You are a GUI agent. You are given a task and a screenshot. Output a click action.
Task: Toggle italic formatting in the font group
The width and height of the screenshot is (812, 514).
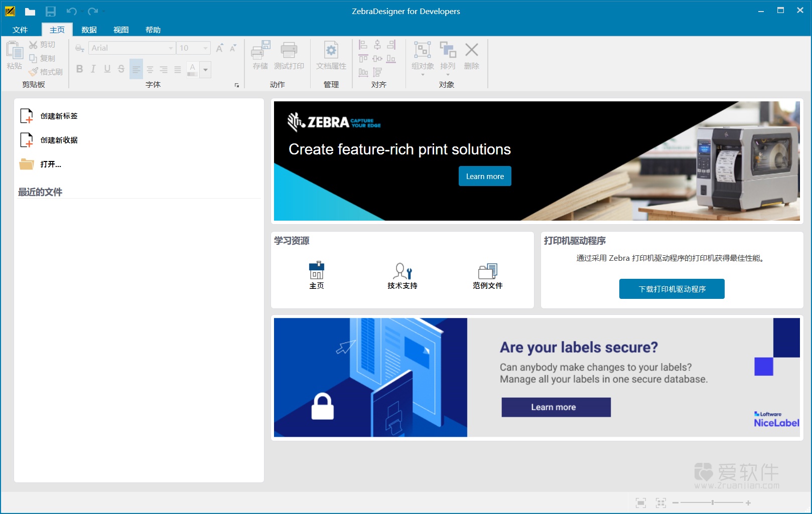tap(93, 69)
